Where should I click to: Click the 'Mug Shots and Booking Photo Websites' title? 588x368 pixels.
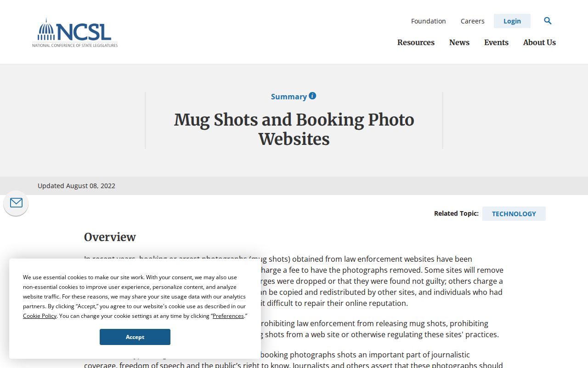pos(294,129)
